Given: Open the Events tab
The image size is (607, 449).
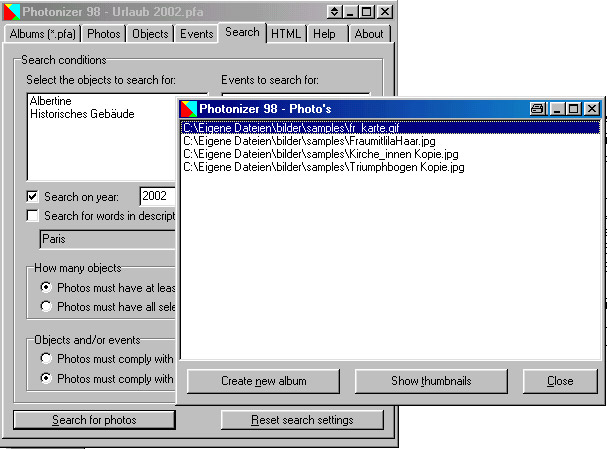Looking at the screenshot, I should tap(196, 34).
